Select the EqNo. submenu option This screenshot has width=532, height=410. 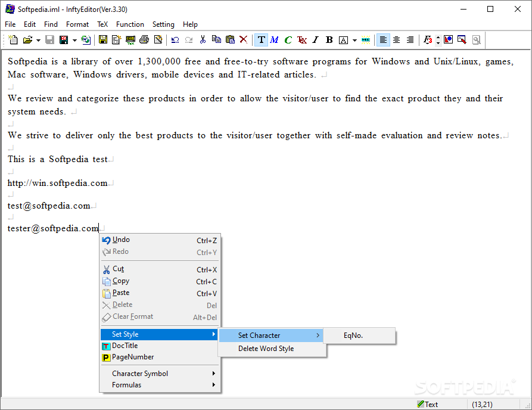point(360,336)
